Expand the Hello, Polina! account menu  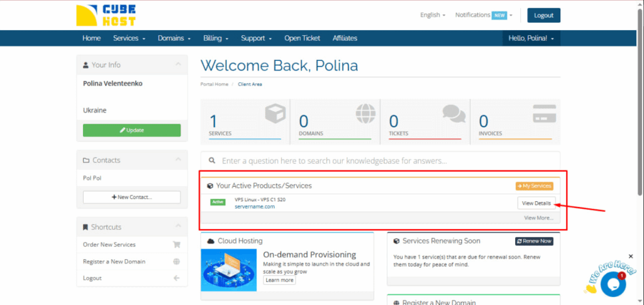531,38
